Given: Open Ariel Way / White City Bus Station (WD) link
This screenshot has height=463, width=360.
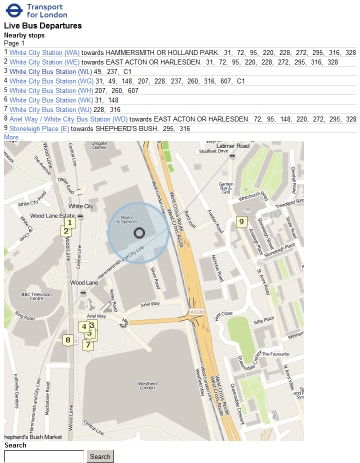Looking at the screenshot, I should (68, 119).
